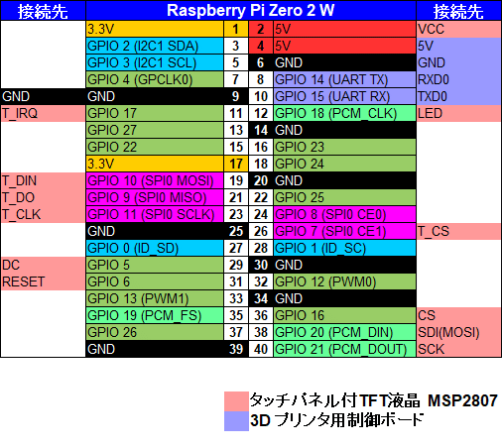502x448 pixels.
Task: Click the 'GPIO 7 (SPI0 CE1)' cell
Action: coord(344,231)
